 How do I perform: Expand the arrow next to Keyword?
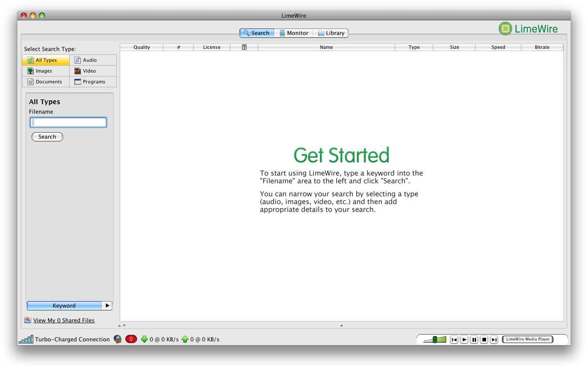coord(107,305)
